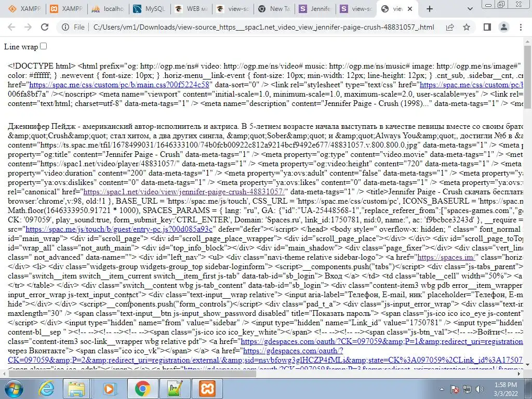Show hidden tray icons arrow
532x399 pixels.
442,389
